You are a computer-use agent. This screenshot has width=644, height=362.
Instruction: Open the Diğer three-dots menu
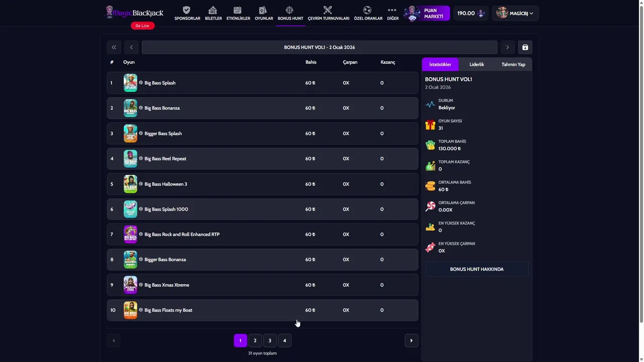(392, 10)
